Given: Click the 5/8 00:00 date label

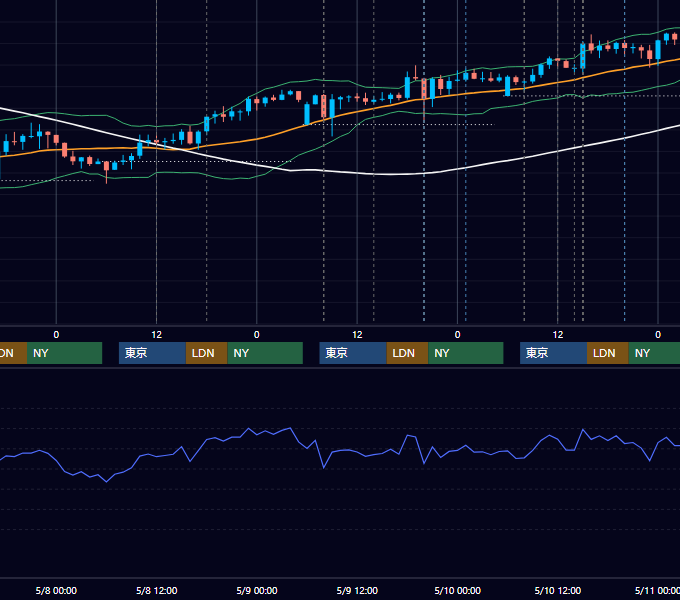Looking at the screenshot, I should pyautogui.click(x=56, y=590).
